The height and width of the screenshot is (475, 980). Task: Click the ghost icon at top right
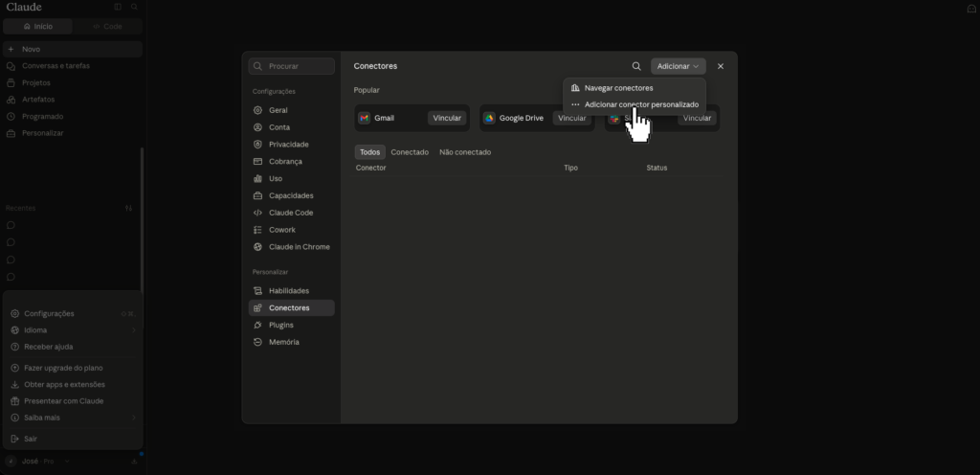coord(971,8)
